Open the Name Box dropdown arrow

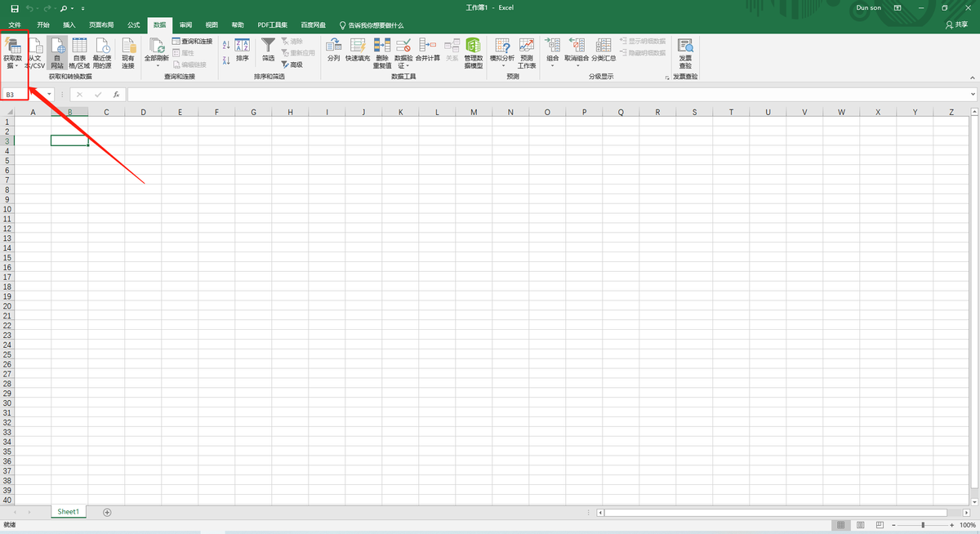(49, 95)
